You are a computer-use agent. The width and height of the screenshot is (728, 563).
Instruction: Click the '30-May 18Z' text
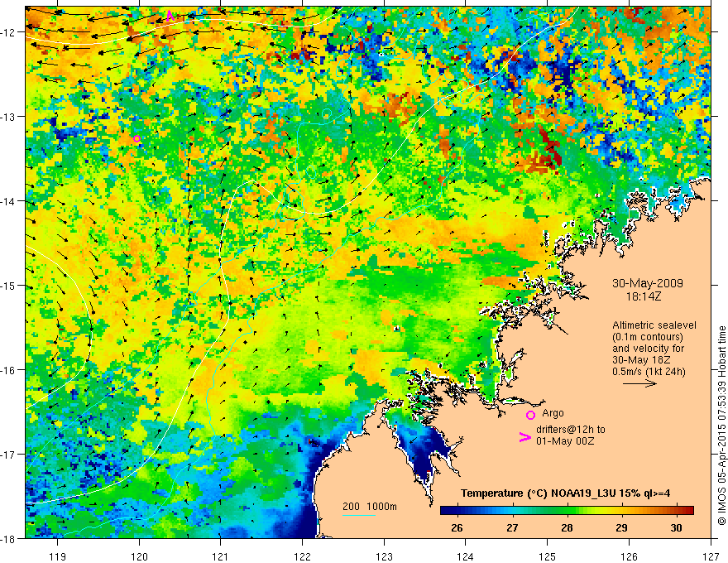point(641,360)
